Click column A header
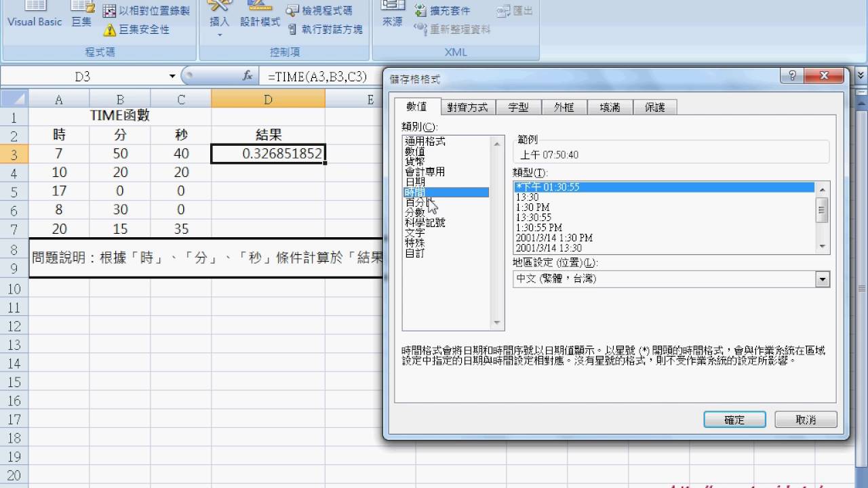The height and width of the screenshot is (488, 868). [59, 99]
